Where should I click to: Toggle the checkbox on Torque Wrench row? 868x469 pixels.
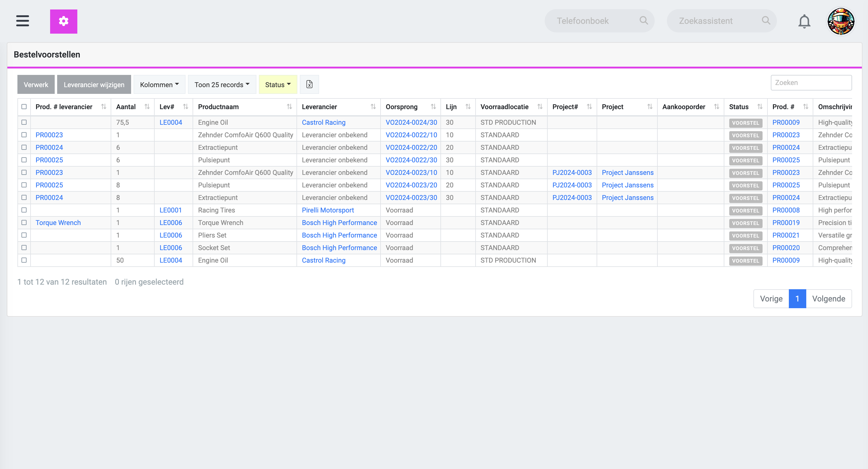click(x=24, y=222)
